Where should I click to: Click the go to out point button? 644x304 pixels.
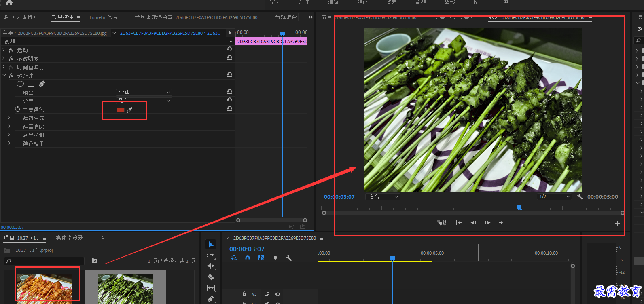pos(502,223)
